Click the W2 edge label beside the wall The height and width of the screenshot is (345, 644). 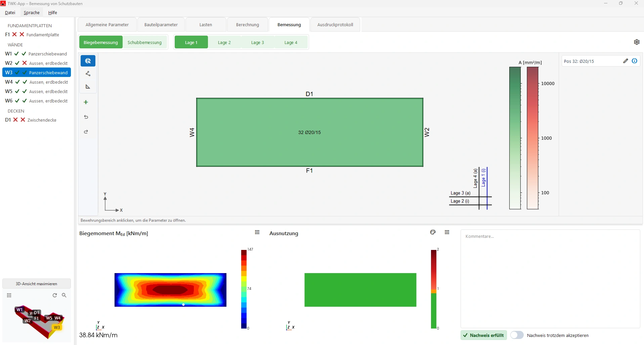click(x=427, y=132)
